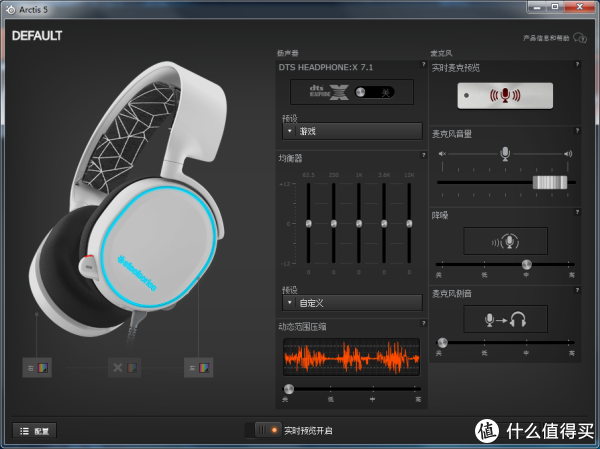Select the 左 earcup color zone
This screenshot has width=600, height=449.
pos(199,368)
